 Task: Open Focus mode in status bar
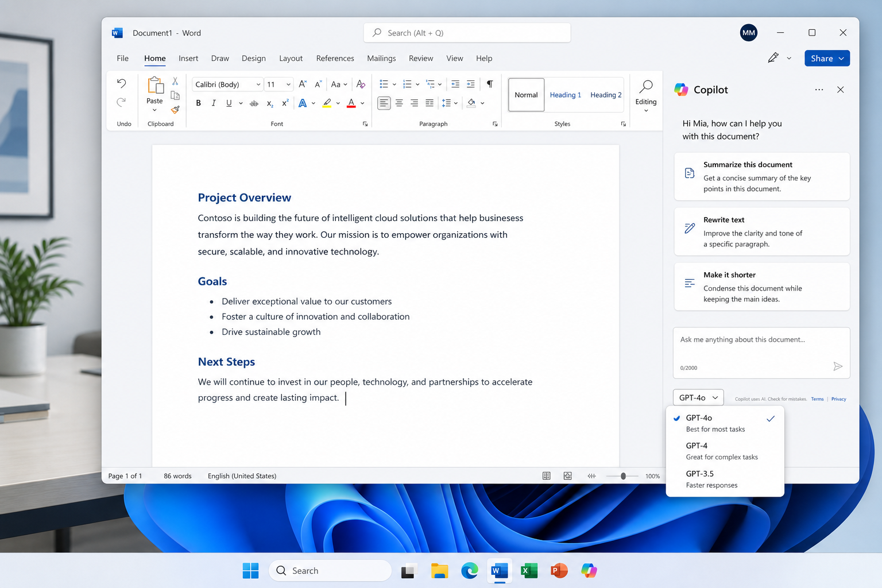coord(591,476)
